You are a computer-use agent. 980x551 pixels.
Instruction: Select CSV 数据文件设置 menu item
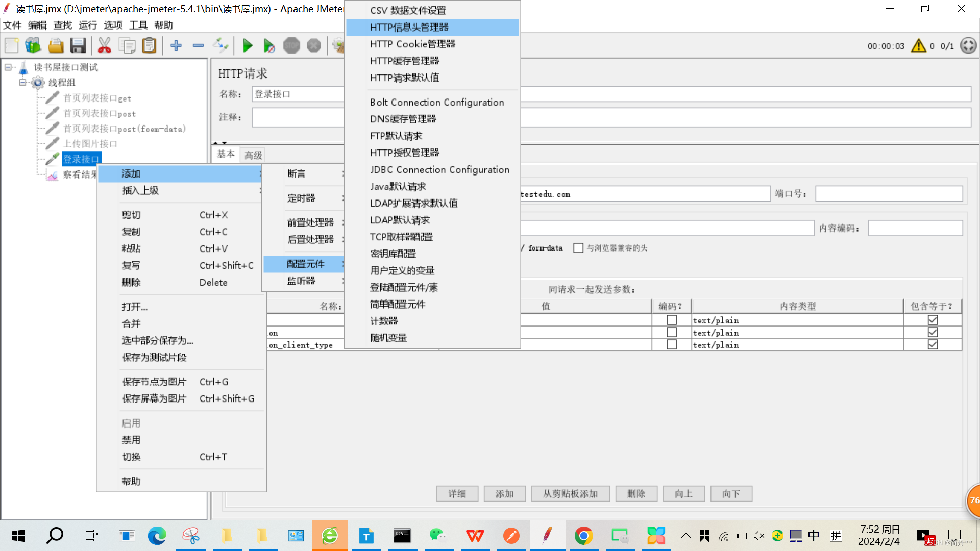[x=432, y=10]
